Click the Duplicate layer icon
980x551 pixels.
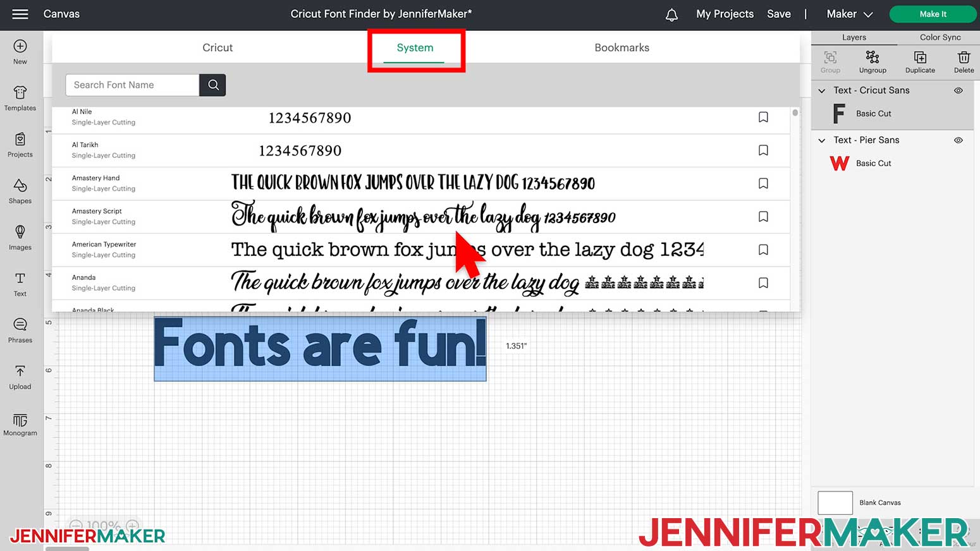(920, 61)
